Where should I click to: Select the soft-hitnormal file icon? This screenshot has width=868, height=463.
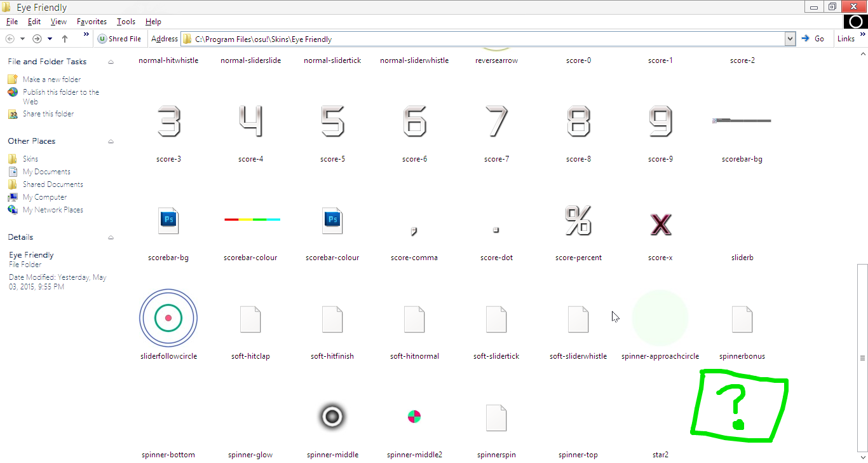point(414,319)
